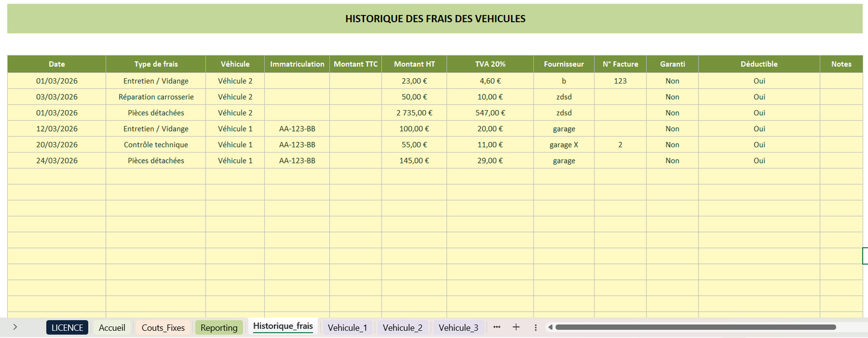Select invoice number cell 2
The height and width of the screenshot is (338, 868).
tap(621, 144)
